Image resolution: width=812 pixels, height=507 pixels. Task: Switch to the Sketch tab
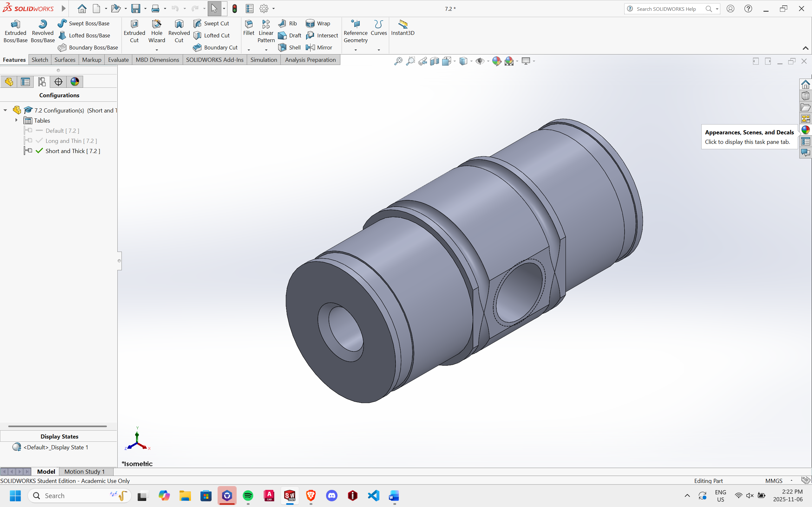[40, 60]
